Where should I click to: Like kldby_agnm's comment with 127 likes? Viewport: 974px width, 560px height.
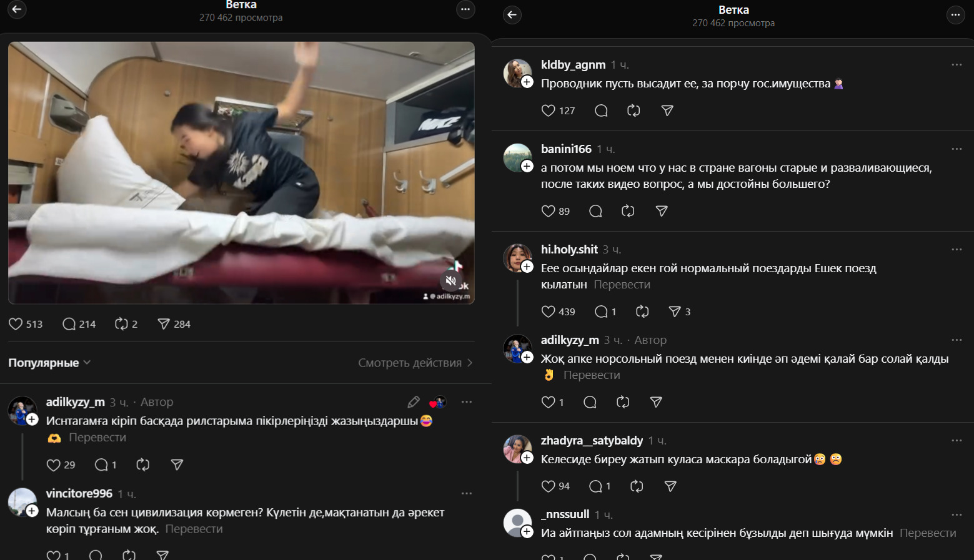[x=549, y=111]
